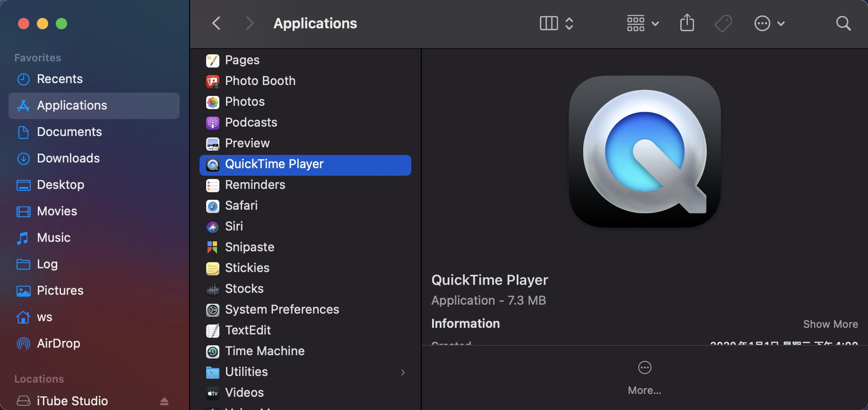Go forward with the right chevron
Image resolution: width=868 pixels, height=410 pixels.
250,23
